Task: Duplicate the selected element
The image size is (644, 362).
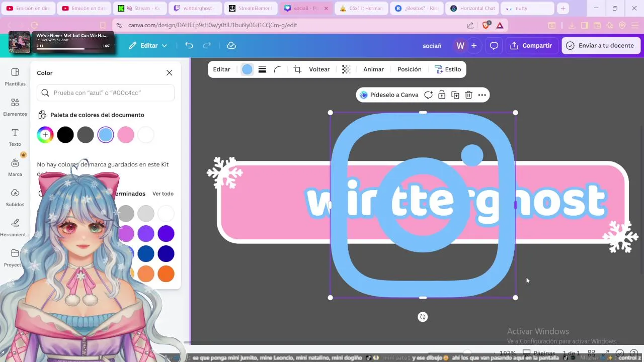Action: (x=455, y=95)
